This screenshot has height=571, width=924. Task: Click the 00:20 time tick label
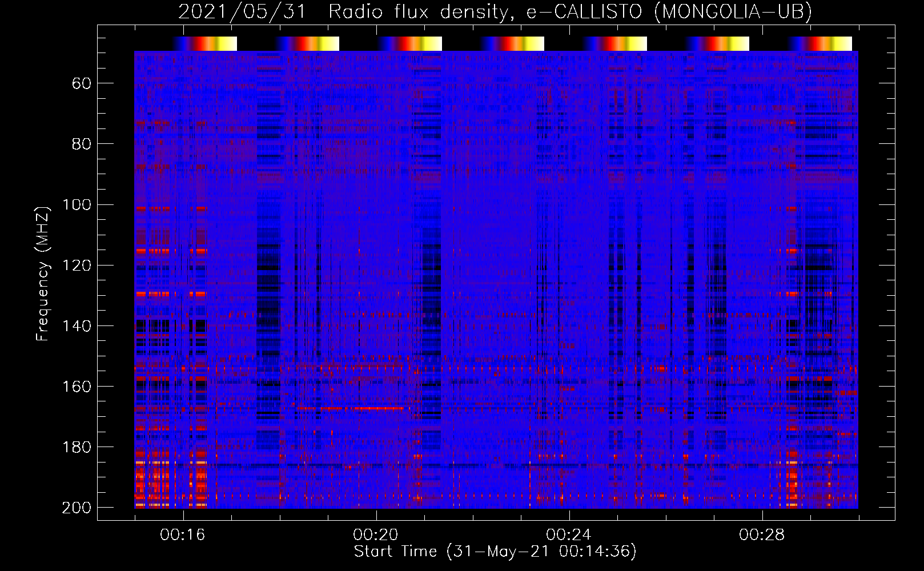376,534
